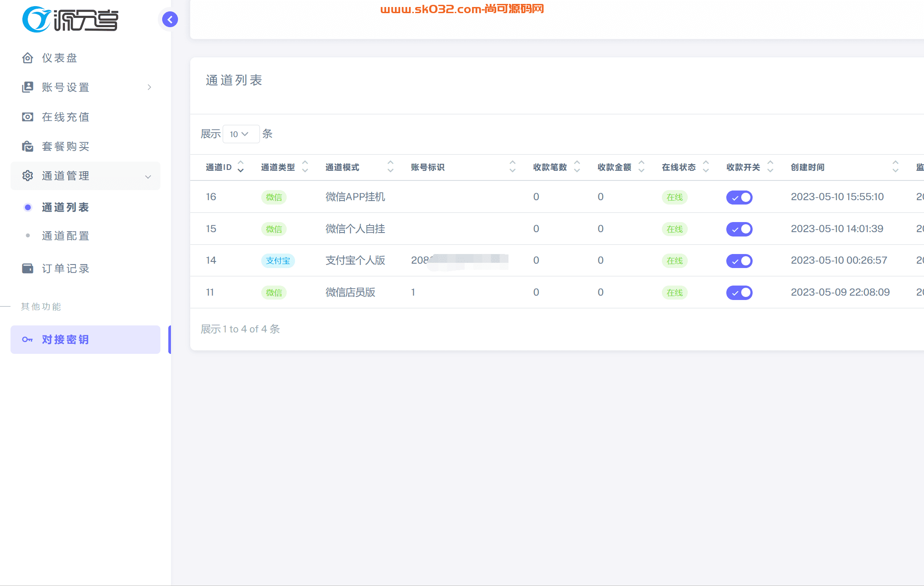The image size is (924, 586).
Task: Collapse 通道管理 with its chevron
Action: (x=148, y=177)
